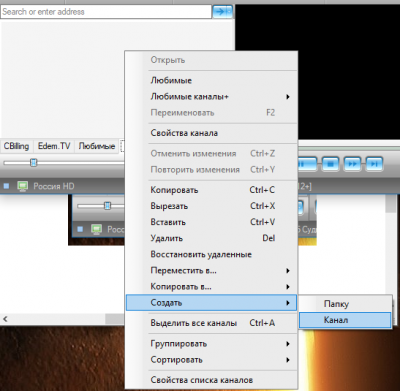
Task: Stop playback with the square stop button
Action: coord(330,164)
